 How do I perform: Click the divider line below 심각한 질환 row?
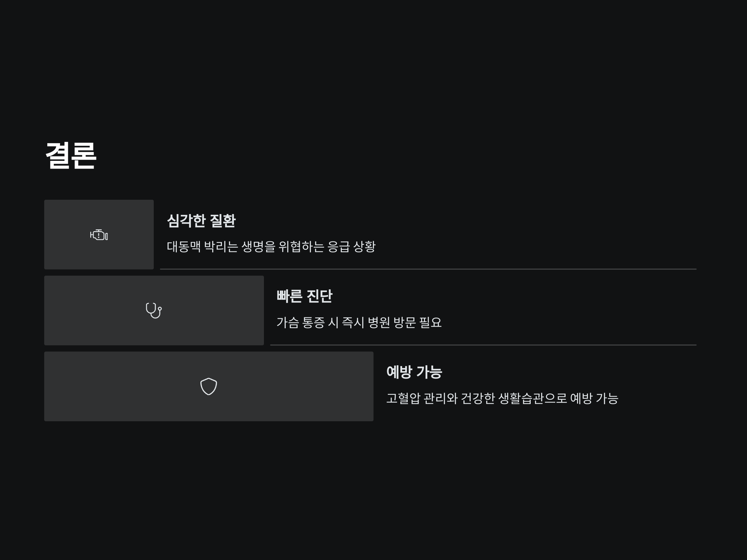[x=428, y=269]
